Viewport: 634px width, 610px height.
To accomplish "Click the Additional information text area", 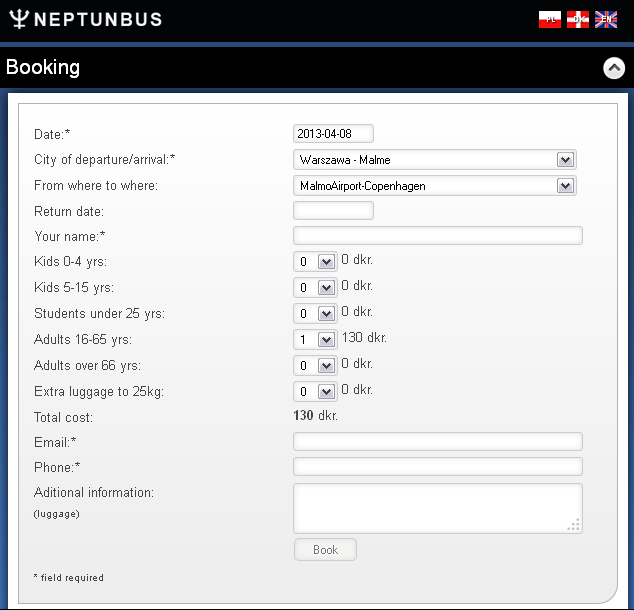I will tap(437, 508).
